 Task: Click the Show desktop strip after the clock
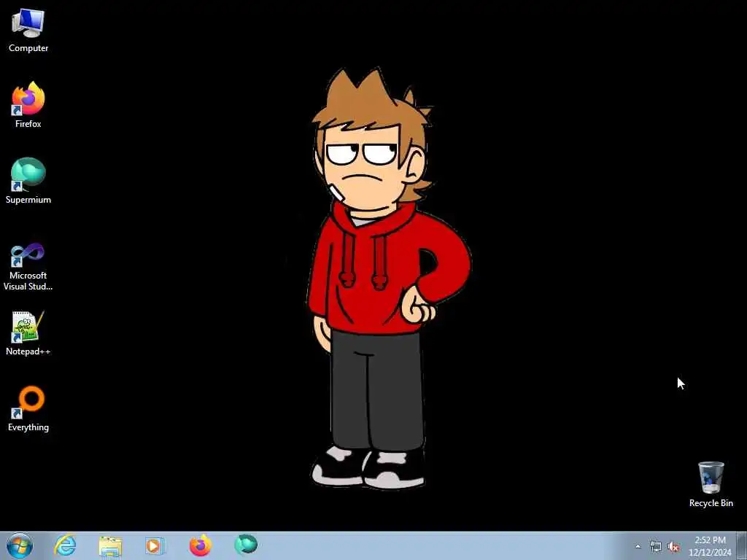(742, 545)
